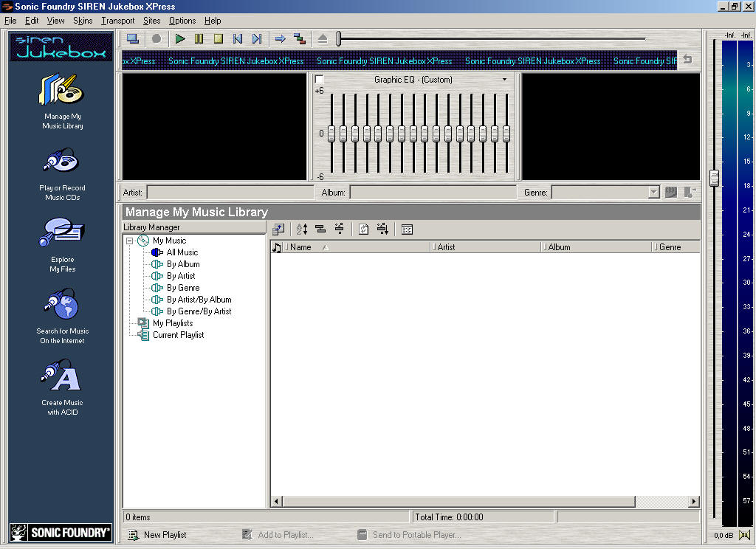Open the Help menu
756x549 pixels.
click(x=213, y=21)
